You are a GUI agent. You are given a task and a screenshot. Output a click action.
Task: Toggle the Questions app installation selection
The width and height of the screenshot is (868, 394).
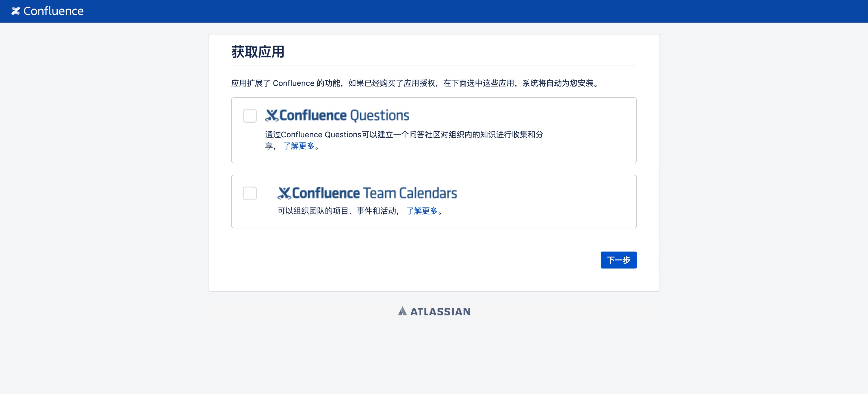(250, 116)
